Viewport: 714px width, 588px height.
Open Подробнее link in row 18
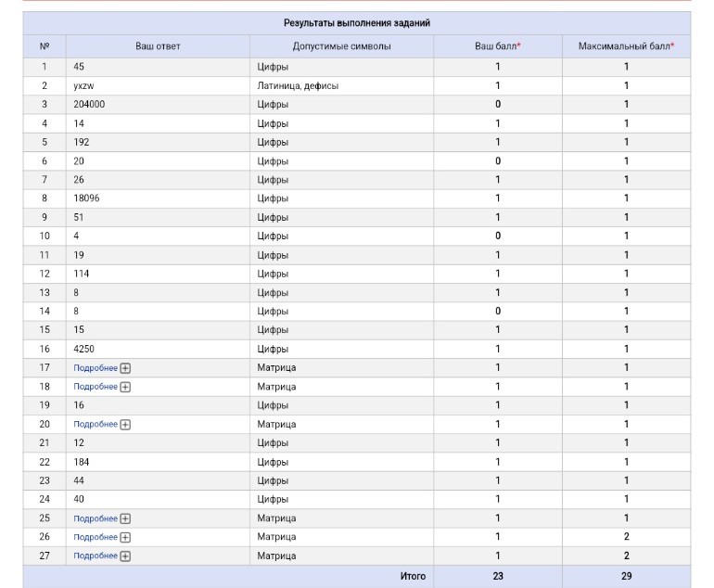click(x=96, y=387)
